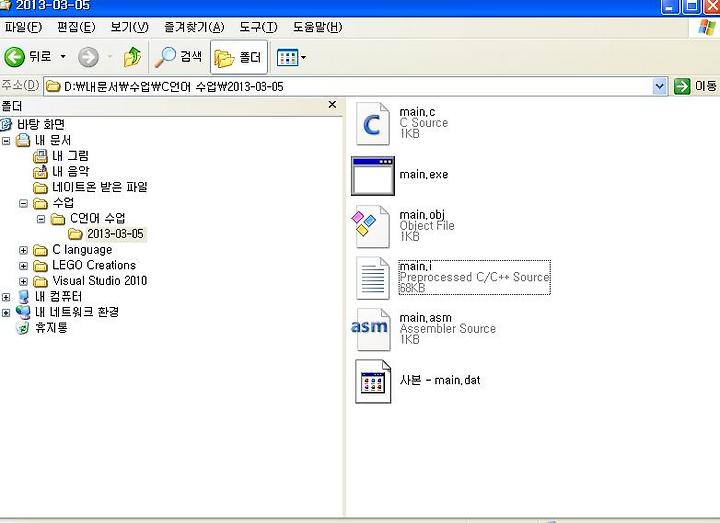This screenshot has width=720, height=523.
Task: Select 내 그림 folder in tree
Action: click(70, 156)
